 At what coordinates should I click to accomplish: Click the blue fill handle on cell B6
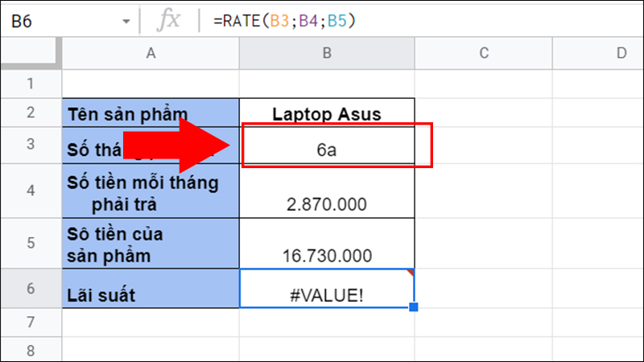coord(414,307)
